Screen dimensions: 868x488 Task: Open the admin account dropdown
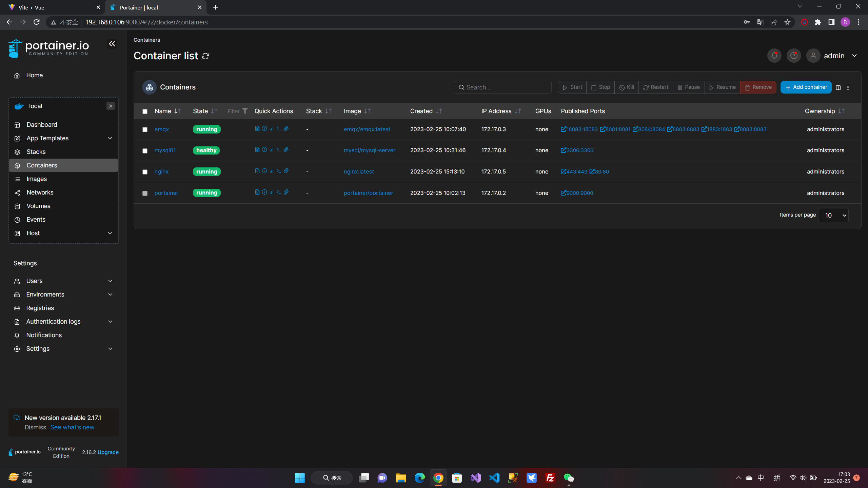click(x=854, y=56)
